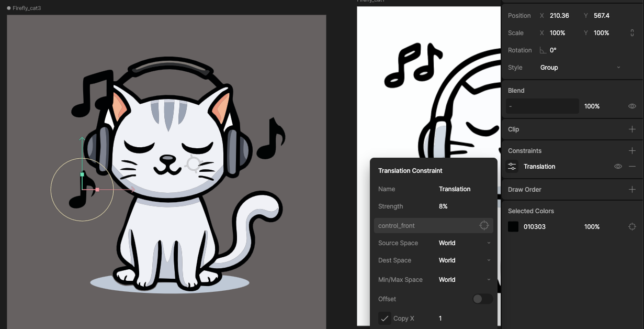Select the large double music note top-left
Image resolution: width=644 pixels, height=329 pixels.
[92, 94]
